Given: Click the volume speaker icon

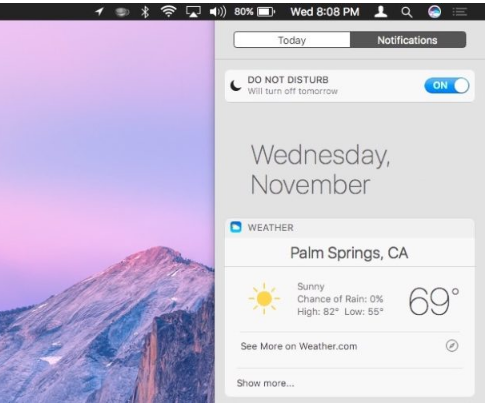Looking at the screenshot, I should pos(218,12).
